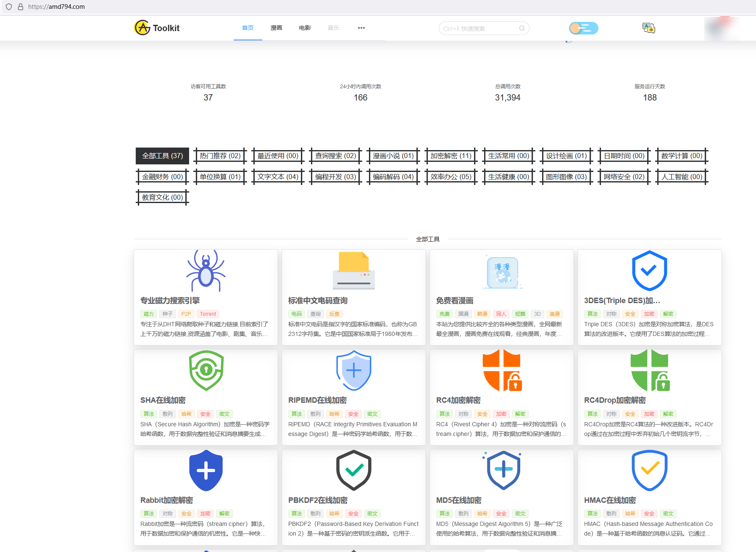The image size is (756, 552).
Task: Click the Ctrl+F 快速搜索 input field
Action: pyautogui.click(x=479, y=29)
